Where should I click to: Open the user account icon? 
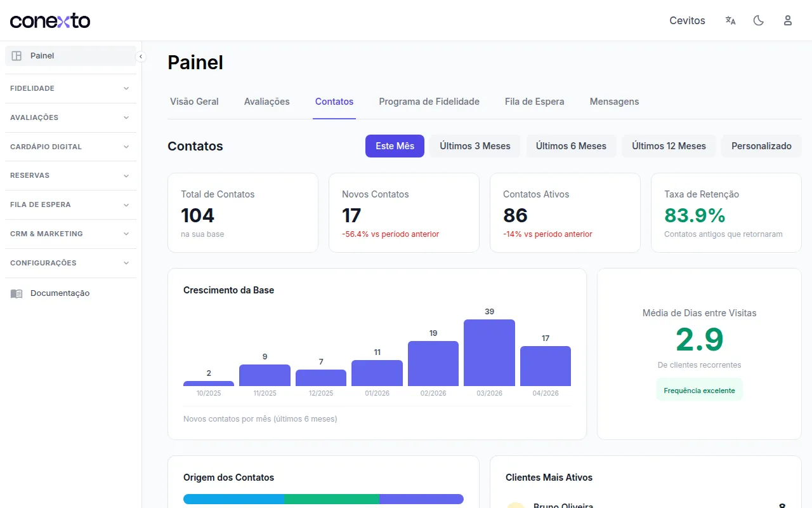click(x=788, y=20)
